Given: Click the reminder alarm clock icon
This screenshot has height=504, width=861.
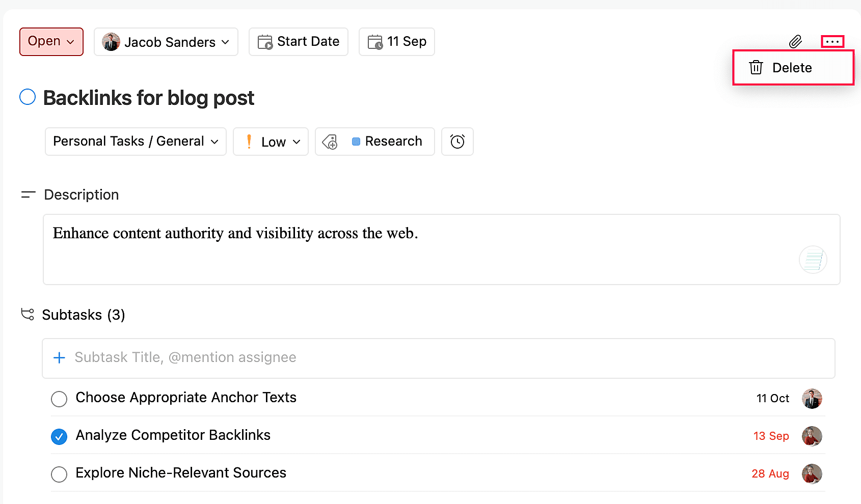Looking at the screenshot, I should [x=458, y=142].
